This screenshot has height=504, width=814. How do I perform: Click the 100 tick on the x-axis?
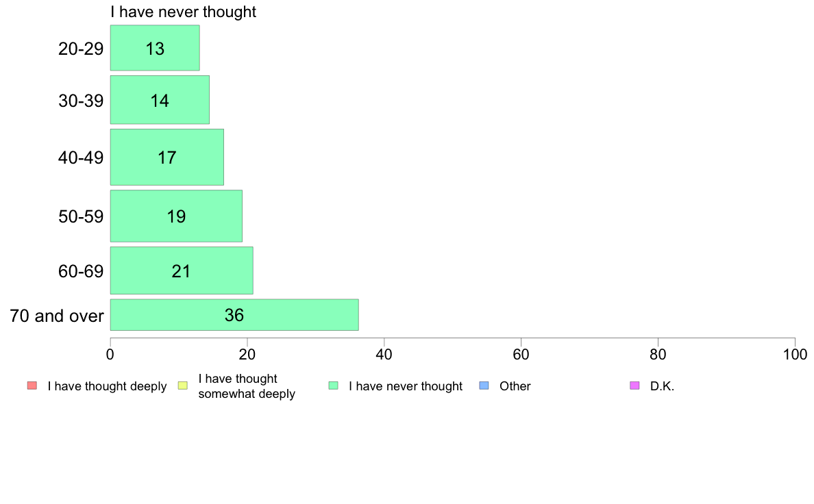[x=795, y=355]
